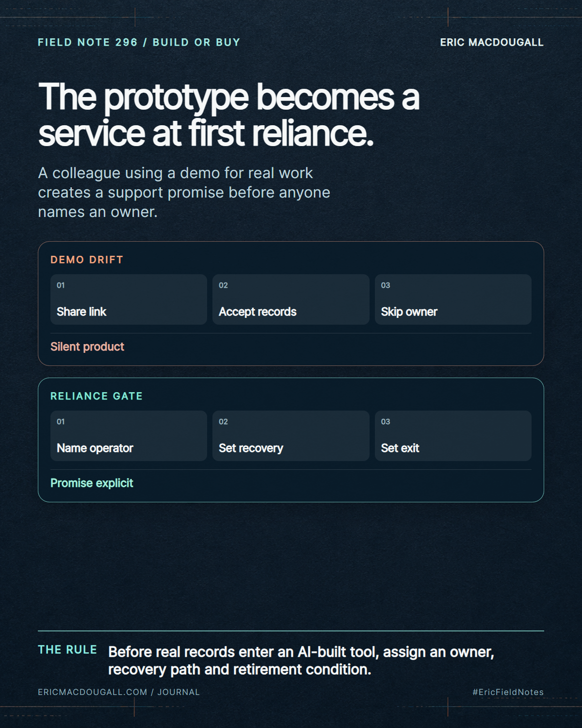Select the 'Set exit' card
Viewport: 582px width, 728px height.
pyautogui.click(x=453, y=436)
